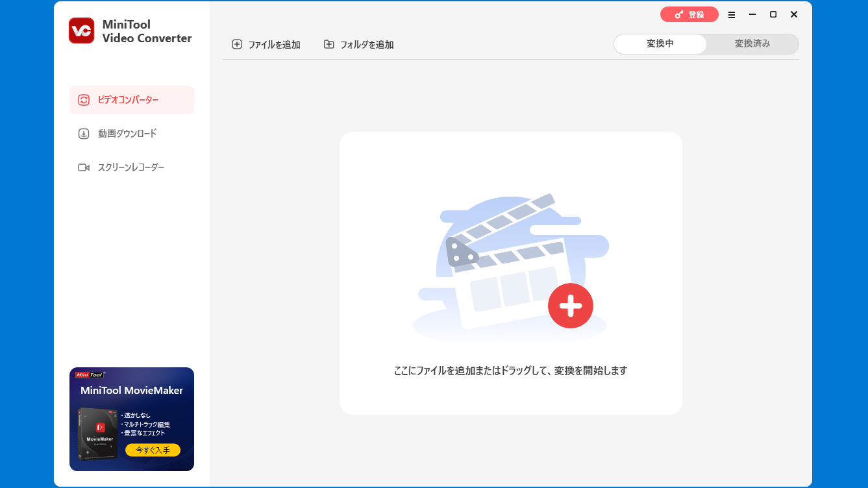Image resolution: width=868 pixels, height=488 pixels.
Task: Open the hamburger menu in title bar
Action: point(732,14)
